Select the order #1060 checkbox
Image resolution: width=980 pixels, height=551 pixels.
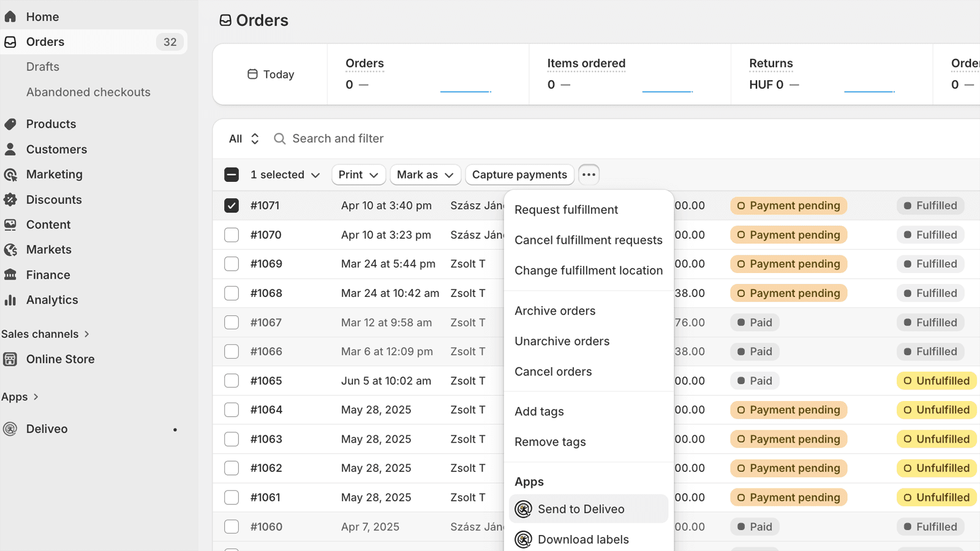pyautogui.click(x=232, y=527)
